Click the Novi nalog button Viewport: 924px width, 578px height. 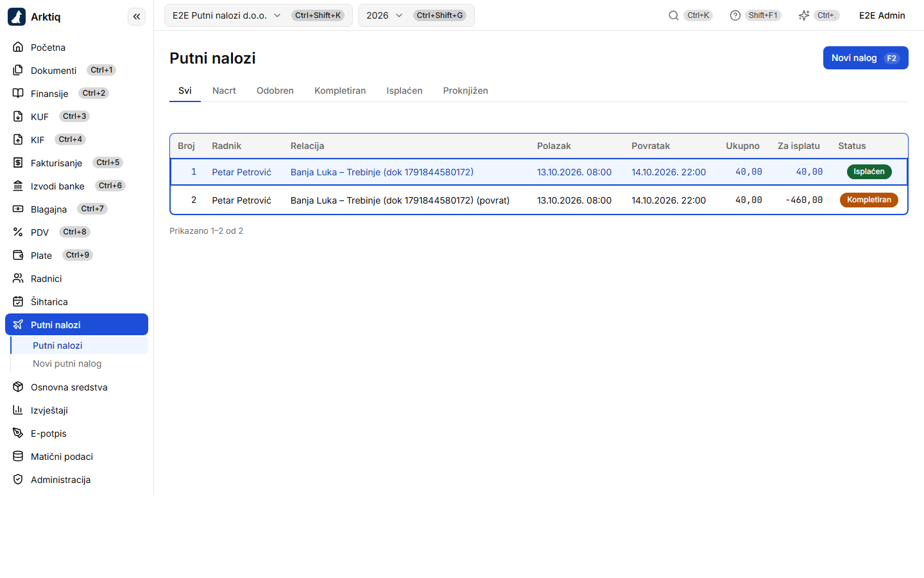(x=866, y=58)
